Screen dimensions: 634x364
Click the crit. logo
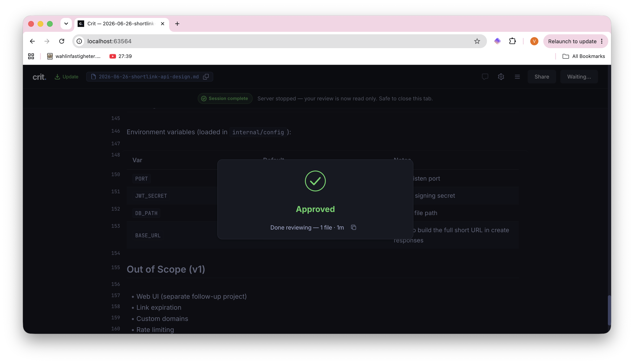click(39, 77)
